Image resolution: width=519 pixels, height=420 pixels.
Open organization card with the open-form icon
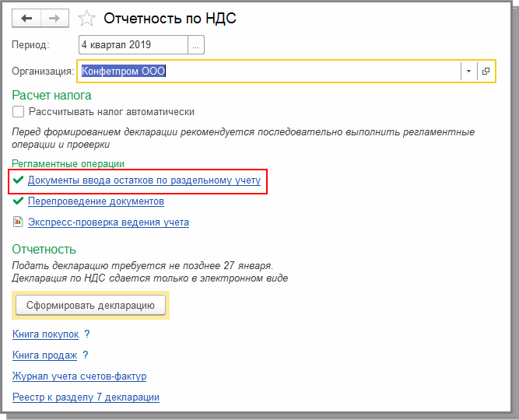[486, 72]
